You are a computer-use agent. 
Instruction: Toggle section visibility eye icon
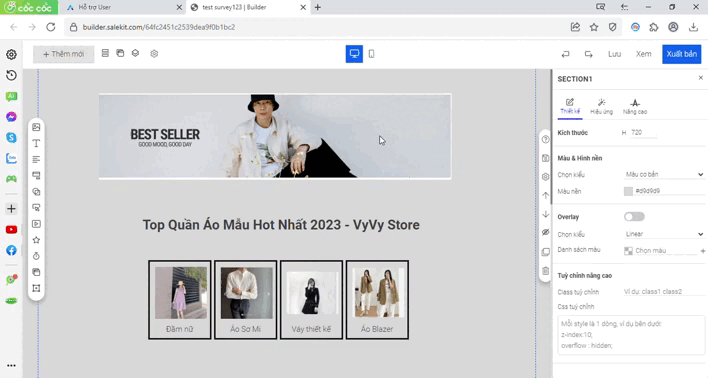tap(545, 232)
